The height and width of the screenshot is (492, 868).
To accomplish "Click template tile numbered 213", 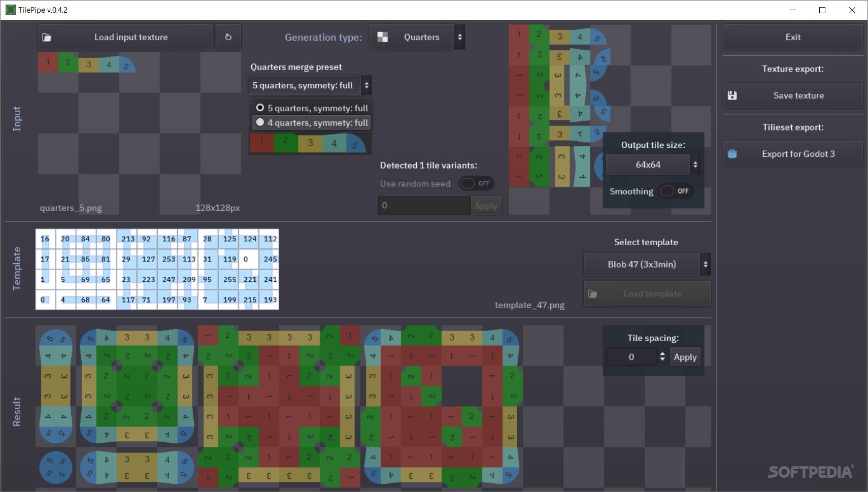I will tap(127, 239).
